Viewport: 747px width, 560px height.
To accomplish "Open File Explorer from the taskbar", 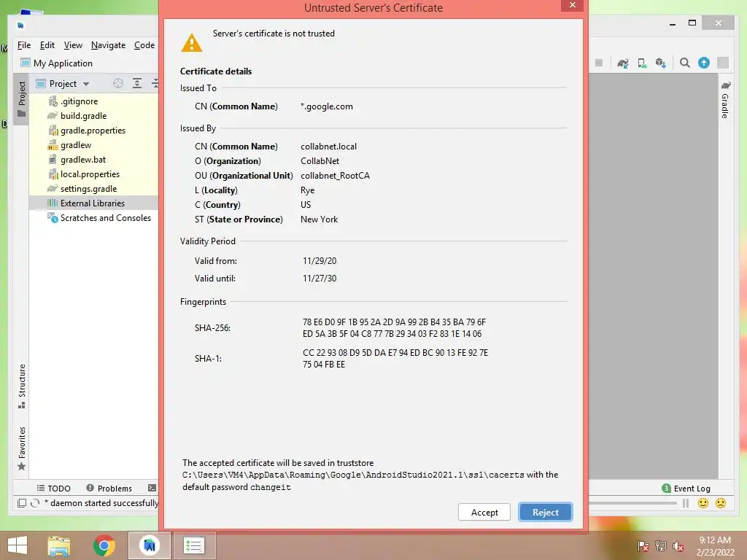I will (58, 545).
